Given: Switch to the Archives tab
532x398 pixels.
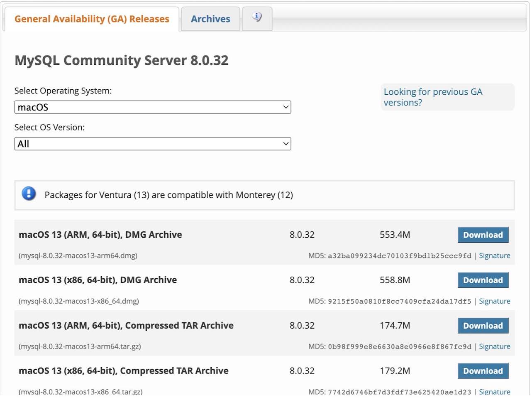Looking at the screenshot, I should pos(210,19).
